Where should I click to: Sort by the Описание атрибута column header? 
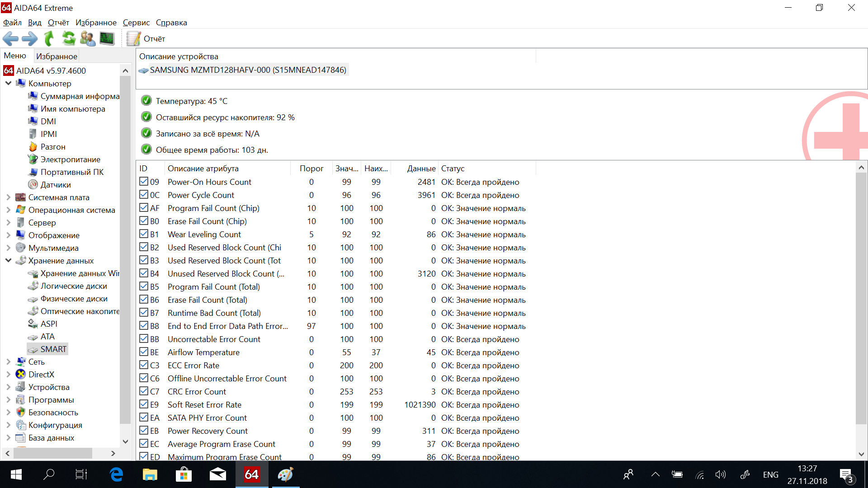pos(227,169)
